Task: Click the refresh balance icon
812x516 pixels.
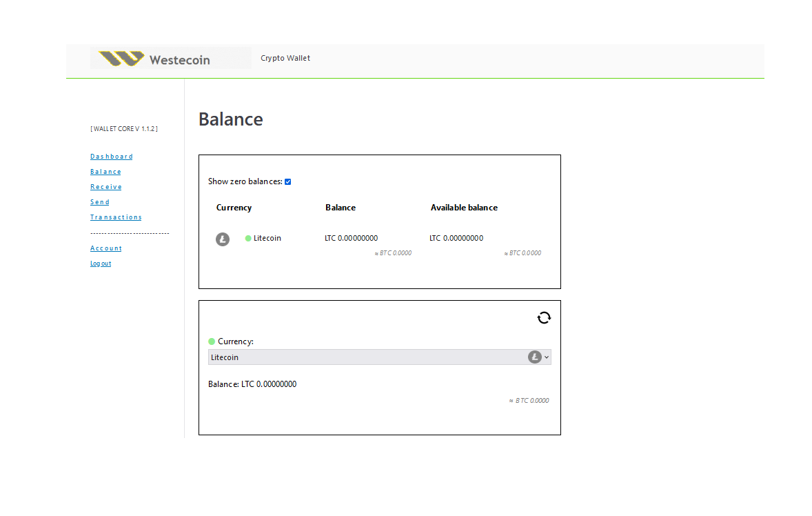Action: pyautogui.click(x=544, y=317)
